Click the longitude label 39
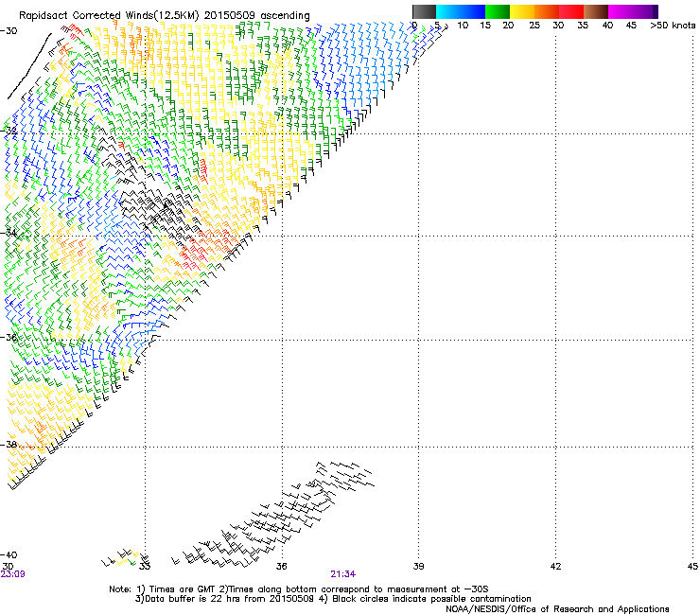This screenshot has height=615, width=700. pyautogui.click(x=418, y=567)
